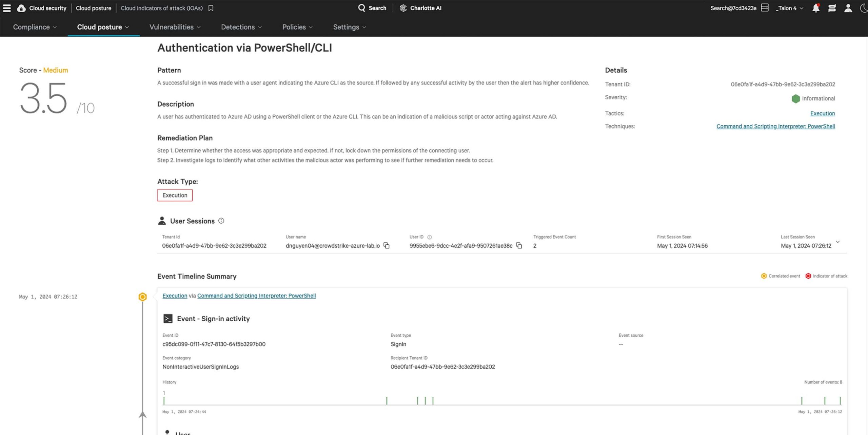868x435 pixels.
Task: Open the Cloud posture dropdown menu
Action: tap(103, 27)
